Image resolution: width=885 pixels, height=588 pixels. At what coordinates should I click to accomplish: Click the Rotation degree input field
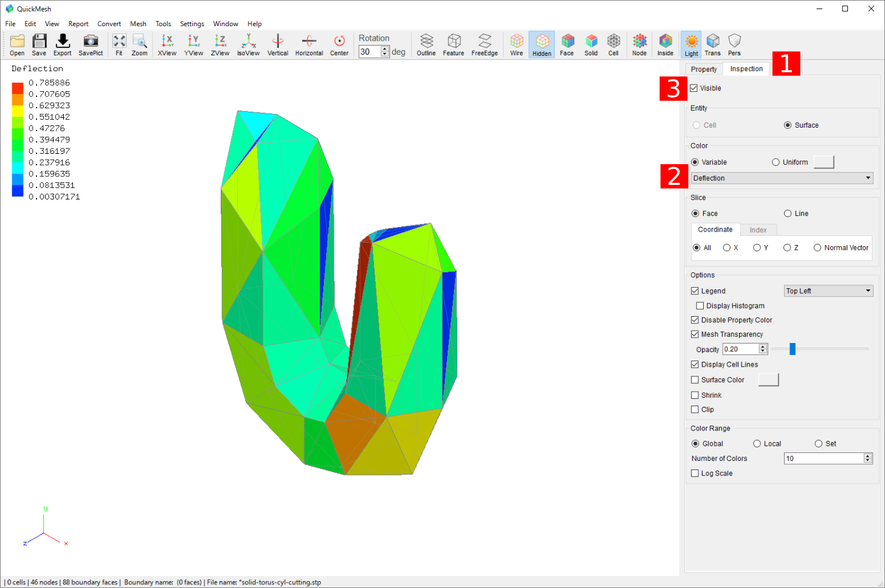370,52
